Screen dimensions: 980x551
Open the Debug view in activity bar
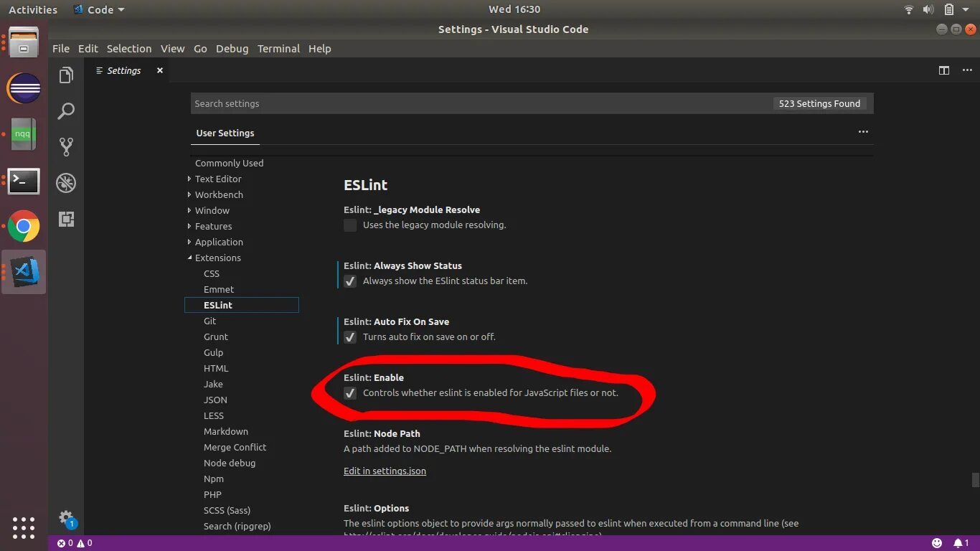pos(66,183)
